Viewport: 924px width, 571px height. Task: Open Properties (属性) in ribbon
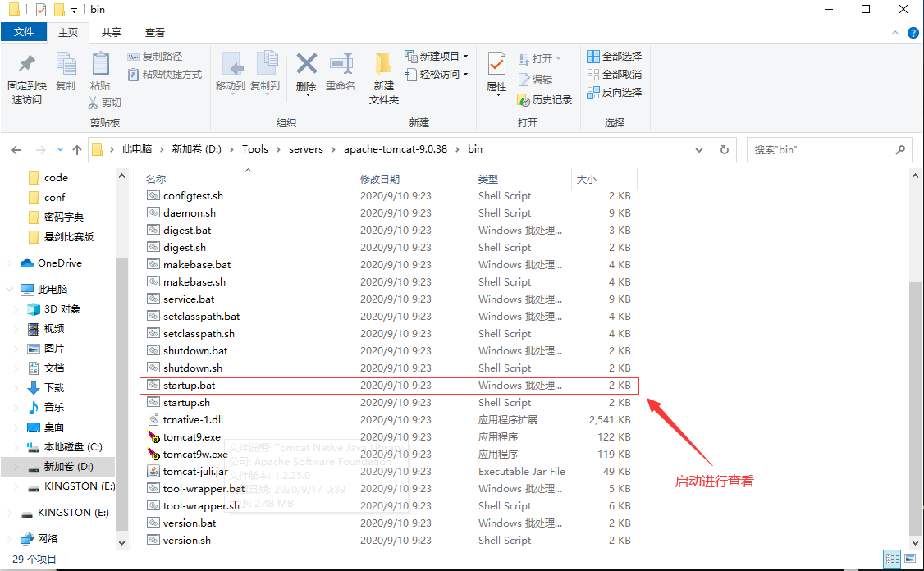[x=496, y=72]
